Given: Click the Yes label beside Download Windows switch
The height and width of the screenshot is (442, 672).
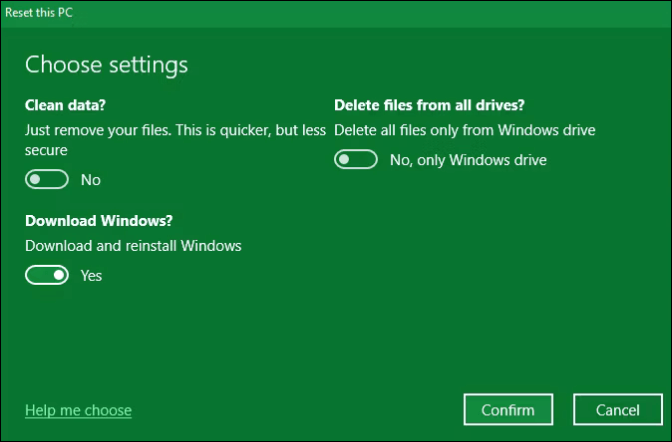Looking at the screenshot, I should pyautogui.click(x=91, y=275).
